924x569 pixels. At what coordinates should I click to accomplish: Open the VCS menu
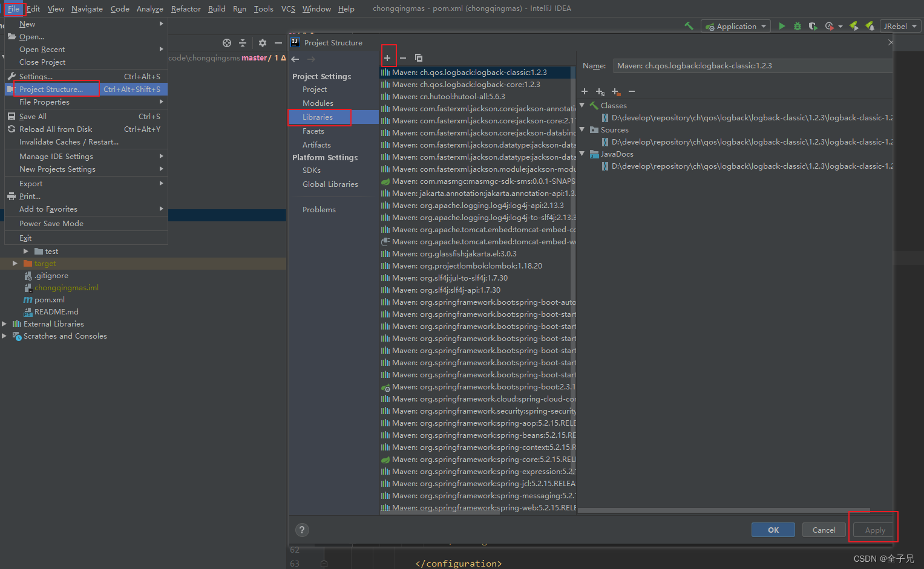(x=288, y=8)
